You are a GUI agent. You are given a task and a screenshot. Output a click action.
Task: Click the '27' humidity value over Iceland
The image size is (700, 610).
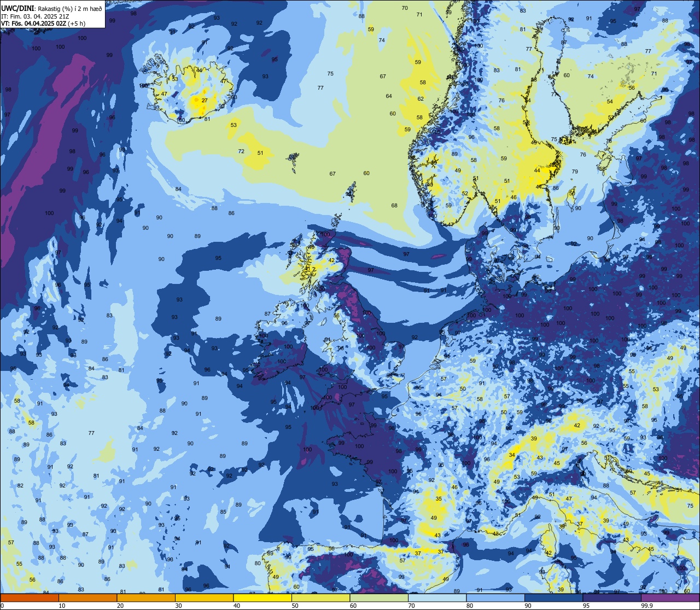click(205, 101)
